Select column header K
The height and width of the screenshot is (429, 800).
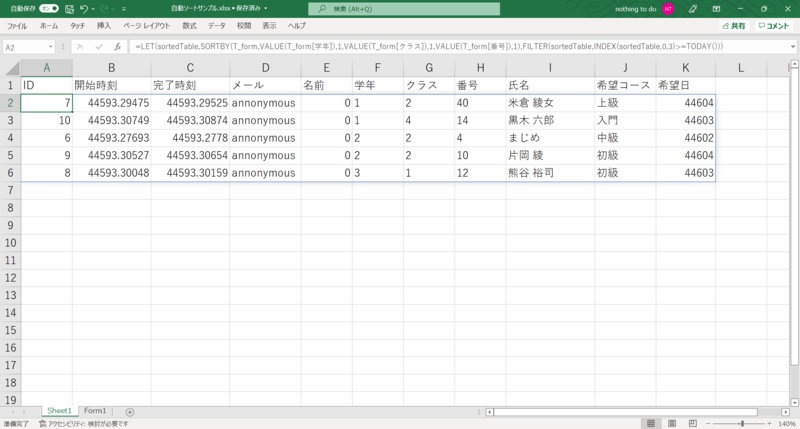686,68
